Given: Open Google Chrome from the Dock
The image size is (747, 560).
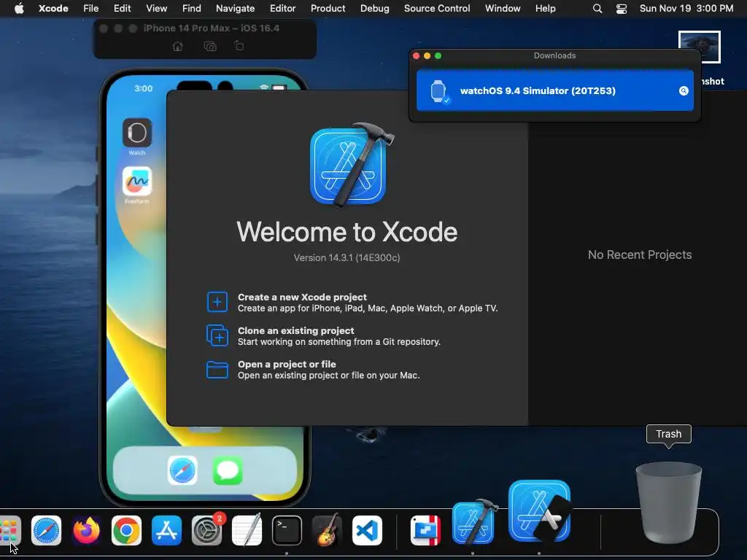Looking at the screenshot, I should coord(126,530).
